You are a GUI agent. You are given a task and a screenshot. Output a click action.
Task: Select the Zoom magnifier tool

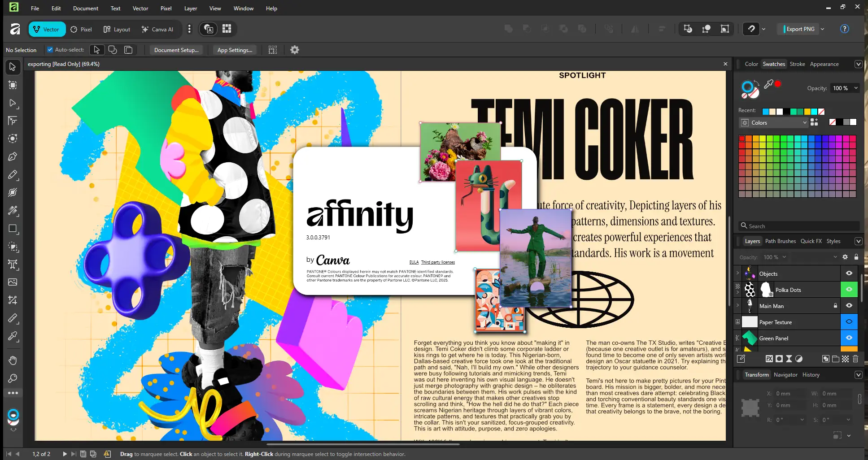pyautogui.click(x=13, y=378)
